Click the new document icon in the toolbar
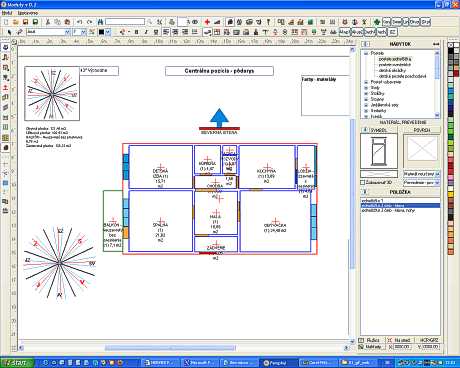 coord(6,22)
